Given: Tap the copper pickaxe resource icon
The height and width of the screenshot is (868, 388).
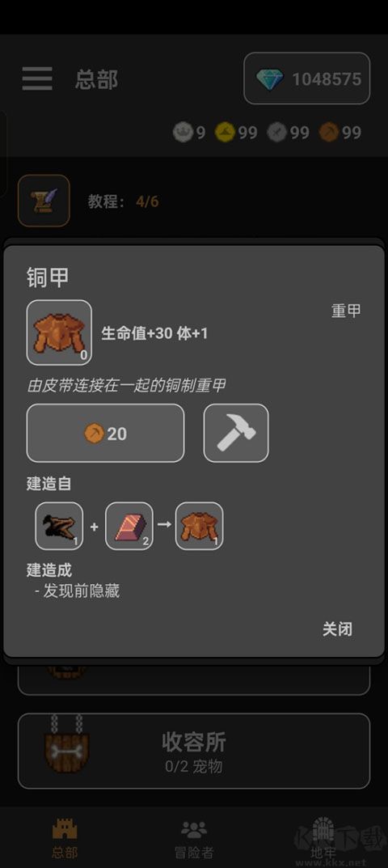Looking at the screenshot, I should [x=329, y=133].
